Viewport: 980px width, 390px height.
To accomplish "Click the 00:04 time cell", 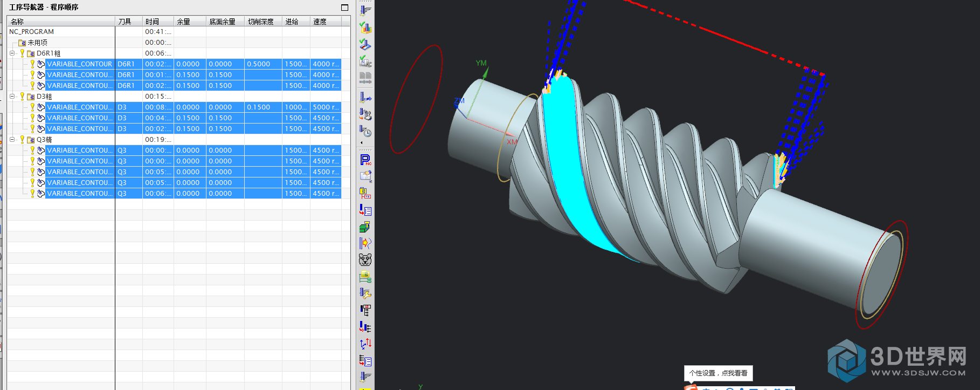I will point(158,118).
